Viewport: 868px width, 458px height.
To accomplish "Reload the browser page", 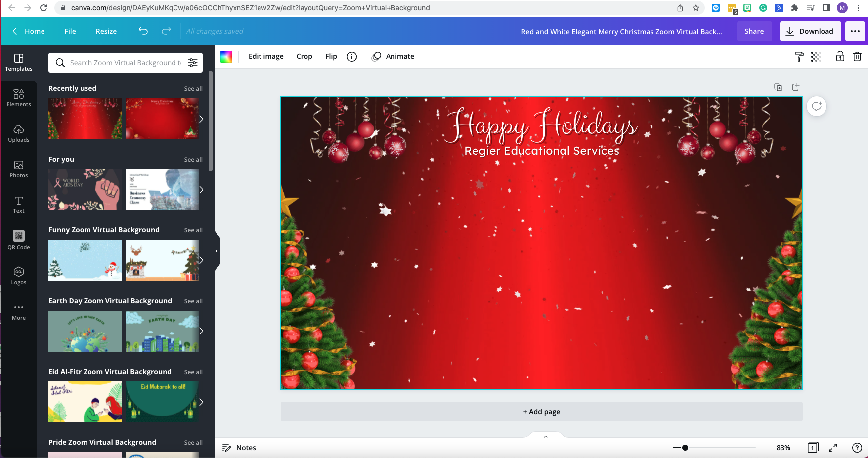I will click(43, 8).
